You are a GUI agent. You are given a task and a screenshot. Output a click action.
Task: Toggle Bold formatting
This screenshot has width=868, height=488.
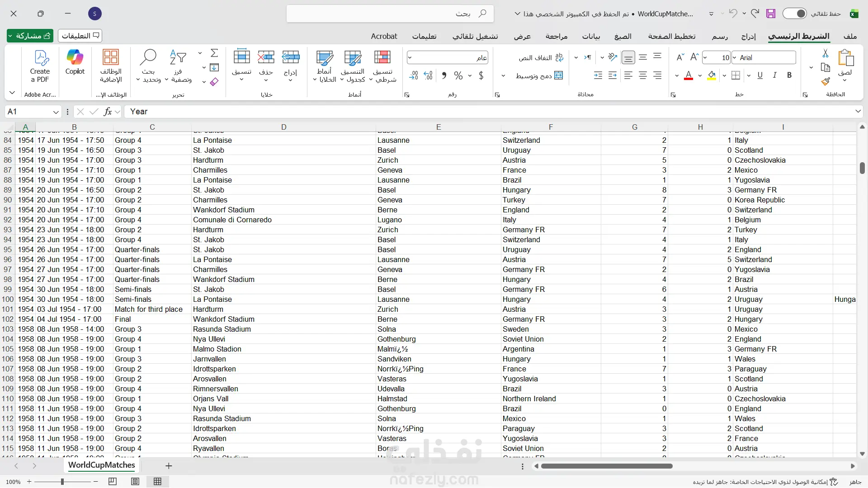click(789, 75)
